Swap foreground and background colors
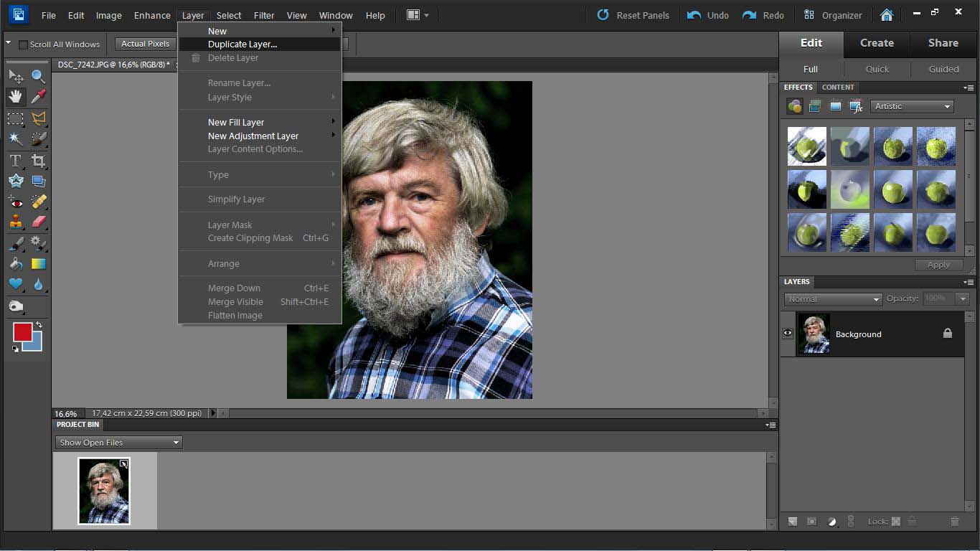This screenshot has height=551, width=980. click(39, 325)
